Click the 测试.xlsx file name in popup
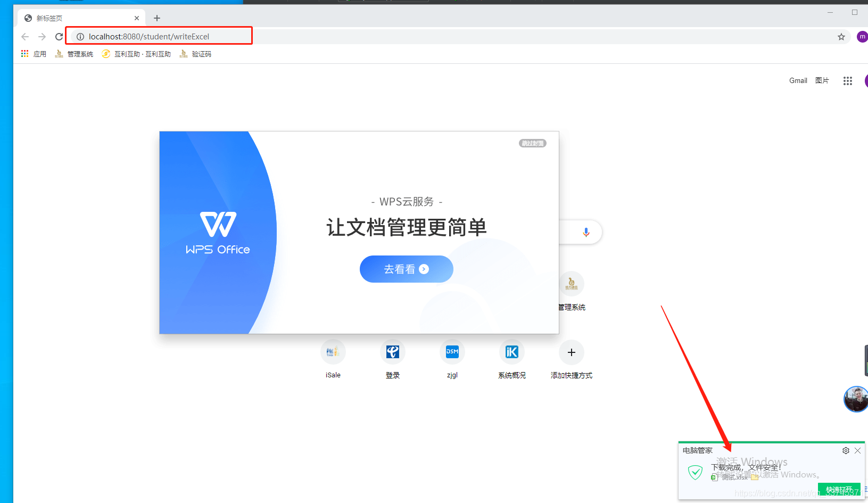868x503 pixels. pos(735,477)
